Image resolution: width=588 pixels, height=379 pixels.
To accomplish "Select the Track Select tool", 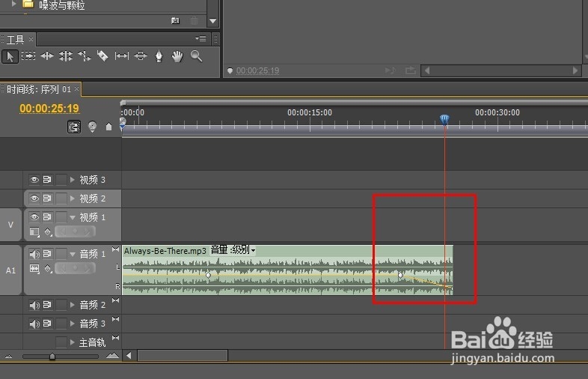I will coord(28,56).
